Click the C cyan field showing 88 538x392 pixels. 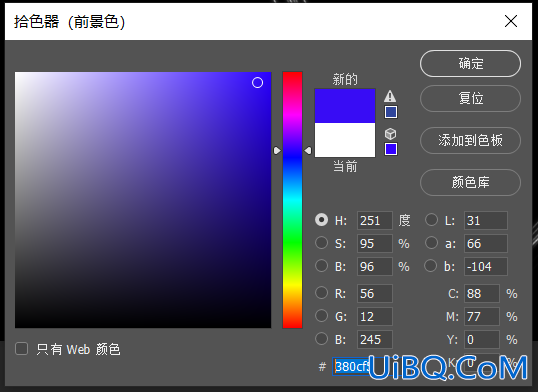482,293
